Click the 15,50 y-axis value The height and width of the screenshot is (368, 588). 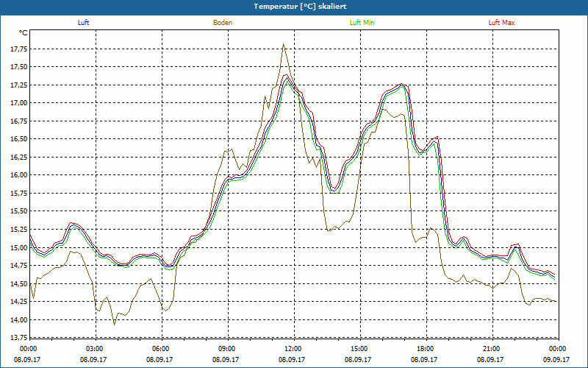coord(19,211)
